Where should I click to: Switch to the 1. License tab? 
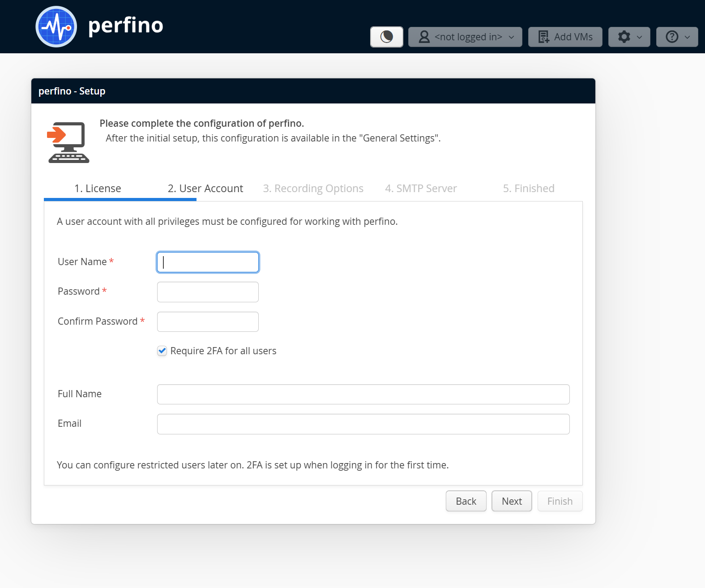pos(98,189)
